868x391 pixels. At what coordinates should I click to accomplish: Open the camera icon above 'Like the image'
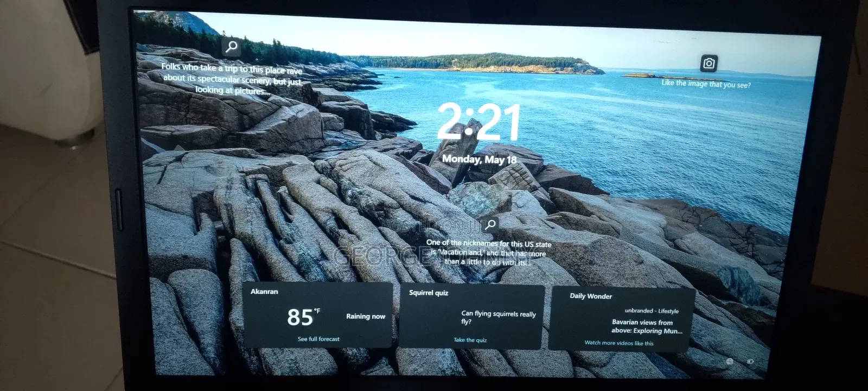click(x=709, y=64)
